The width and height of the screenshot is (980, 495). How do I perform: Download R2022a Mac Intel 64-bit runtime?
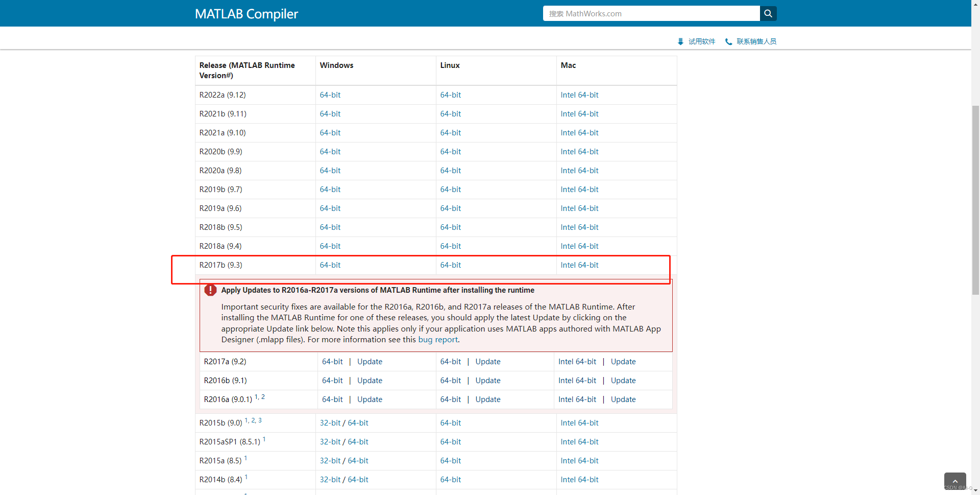579,95
